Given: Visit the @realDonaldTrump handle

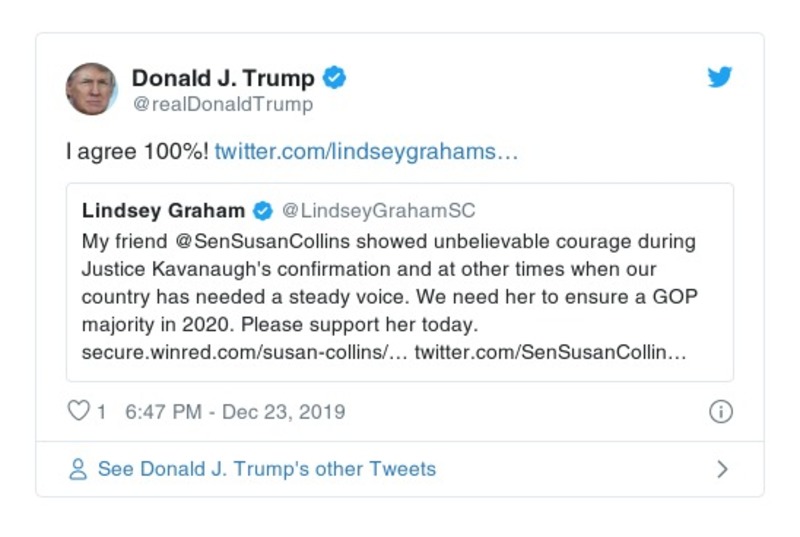Looking at the screenshot, I should point(222,104).
